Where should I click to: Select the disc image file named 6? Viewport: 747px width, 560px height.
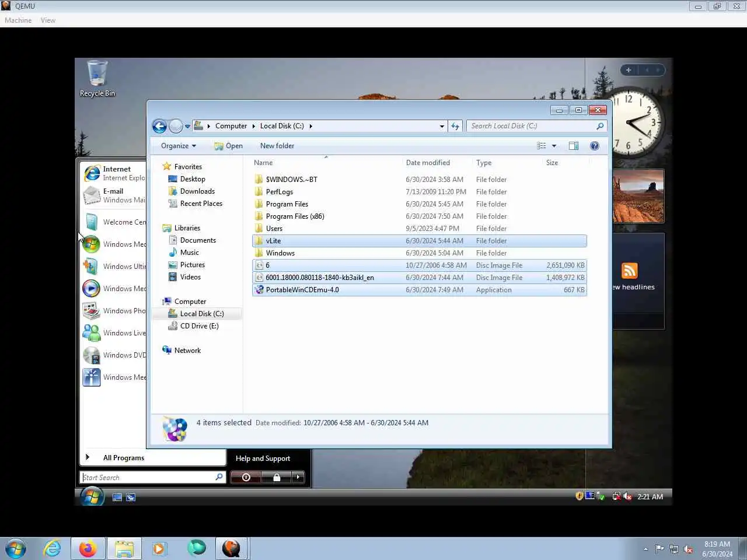click(419, 265)
